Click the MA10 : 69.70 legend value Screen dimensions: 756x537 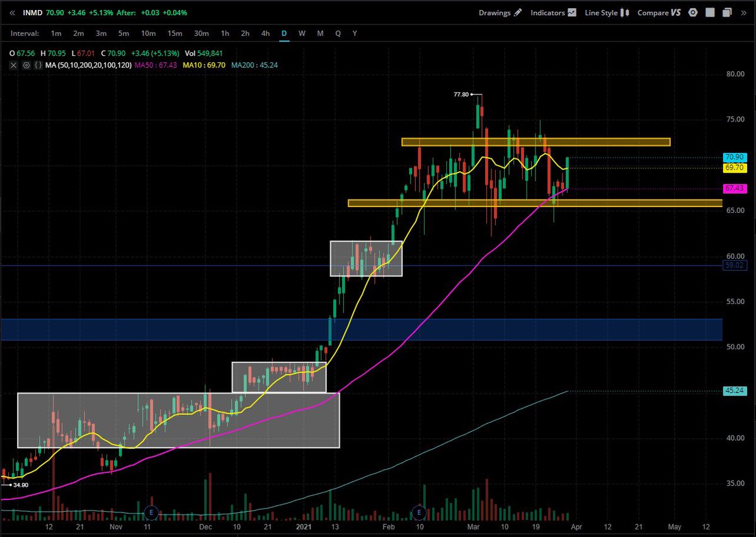(x=204, y=65)
